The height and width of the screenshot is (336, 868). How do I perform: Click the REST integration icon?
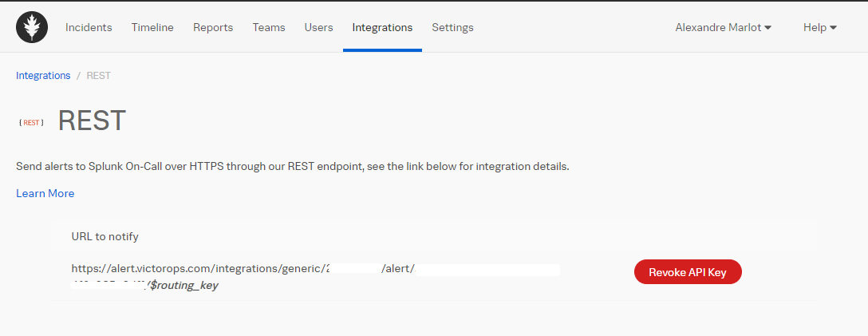(32, 122)
